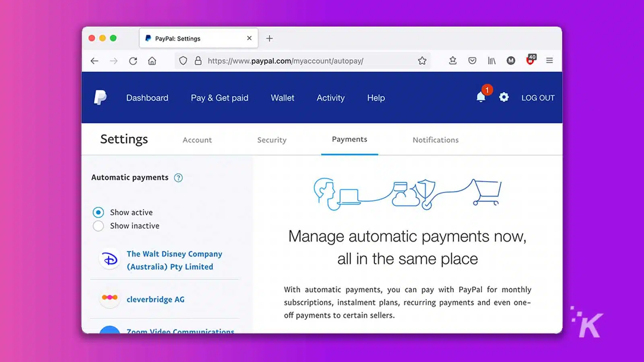Open the Activity menu item

(330, 98)
